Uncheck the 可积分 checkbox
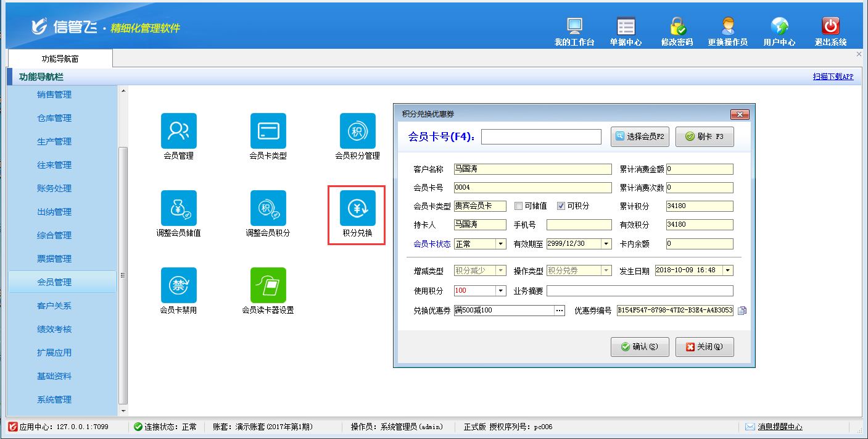The height and width of the screenshot is (439, 868). click(561, 206)
